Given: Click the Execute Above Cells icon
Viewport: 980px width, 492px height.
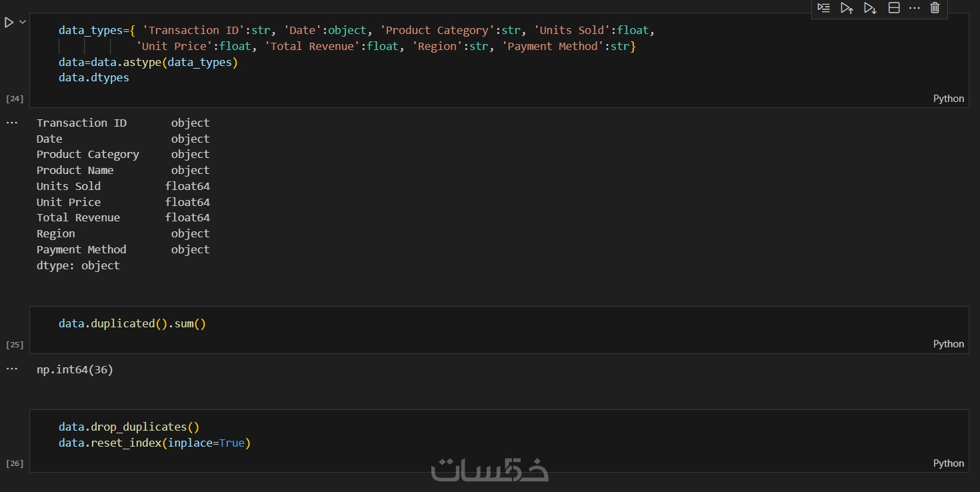Looking at the screenshot, I should tap(847, 8).
